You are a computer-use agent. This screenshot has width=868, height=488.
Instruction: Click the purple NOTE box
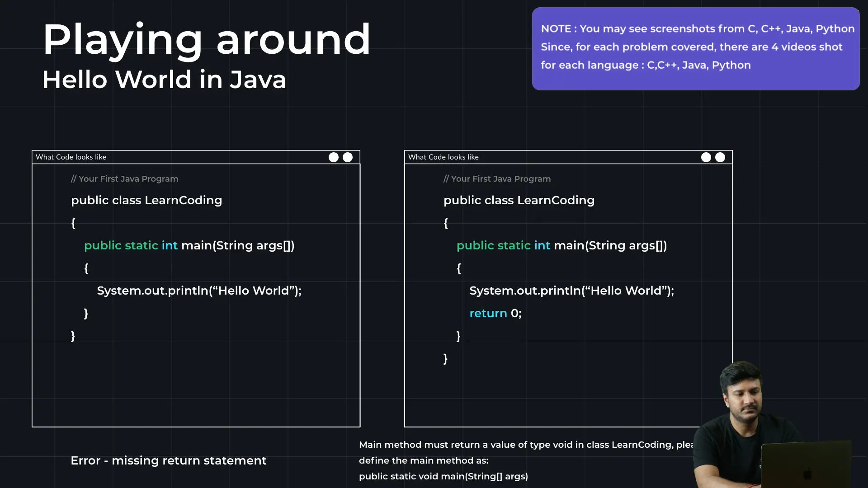pos(695,48)
